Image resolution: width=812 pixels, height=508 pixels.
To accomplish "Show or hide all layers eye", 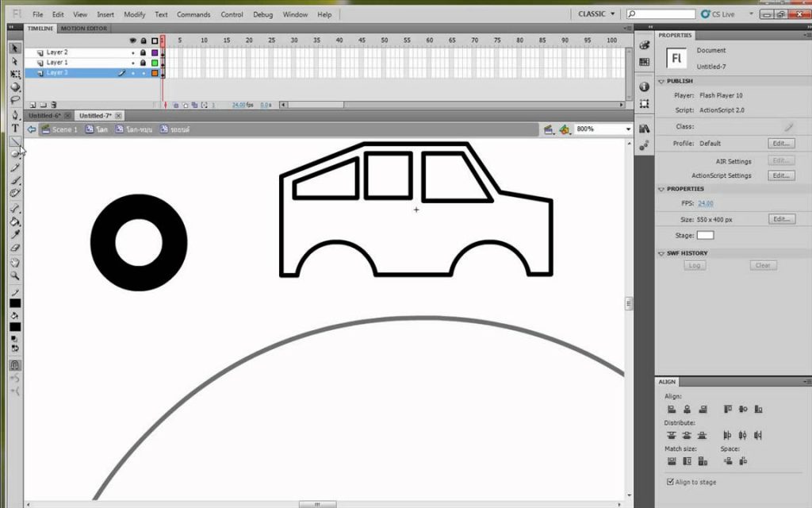I will pos(132,40).
